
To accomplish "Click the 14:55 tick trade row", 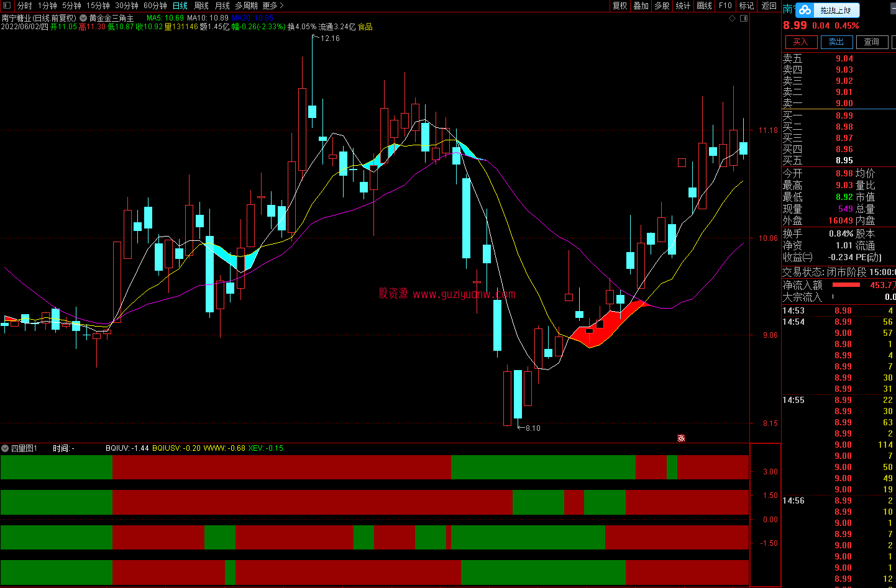I will (838, 400).
